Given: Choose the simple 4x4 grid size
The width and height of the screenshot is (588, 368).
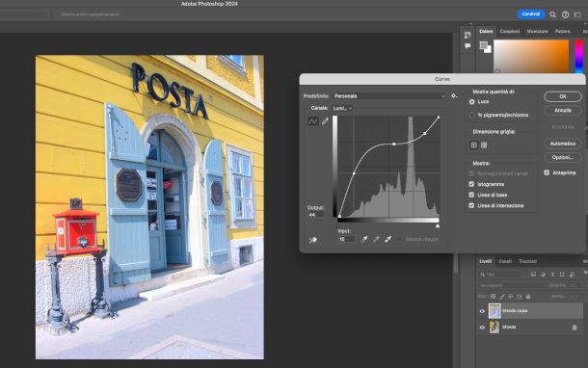Looking at the screenshot, I should pos(473,145).
